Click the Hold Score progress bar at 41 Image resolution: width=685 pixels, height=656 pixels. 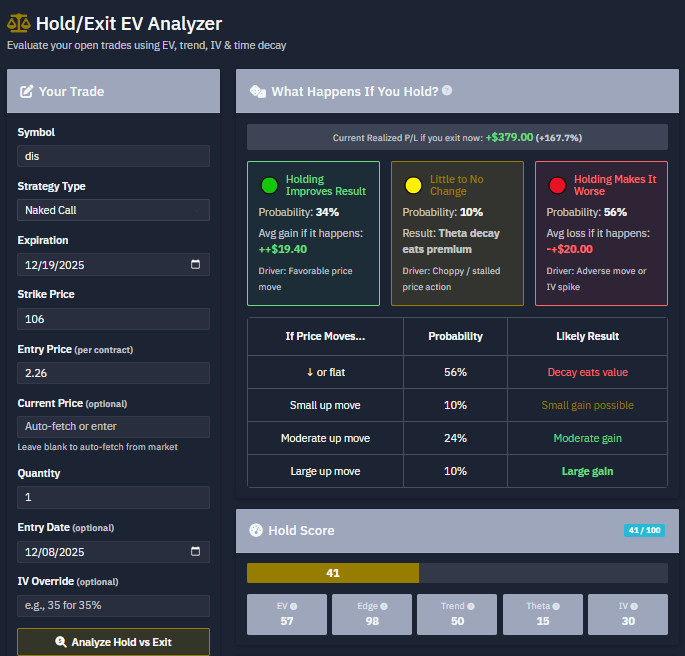tap(457, 573)
